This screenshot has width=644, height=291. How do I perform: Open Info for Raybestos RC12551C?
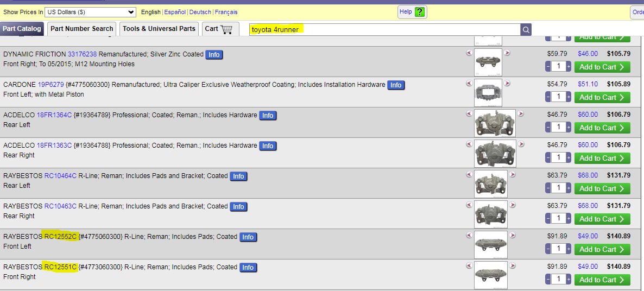(x=248, y=267)
